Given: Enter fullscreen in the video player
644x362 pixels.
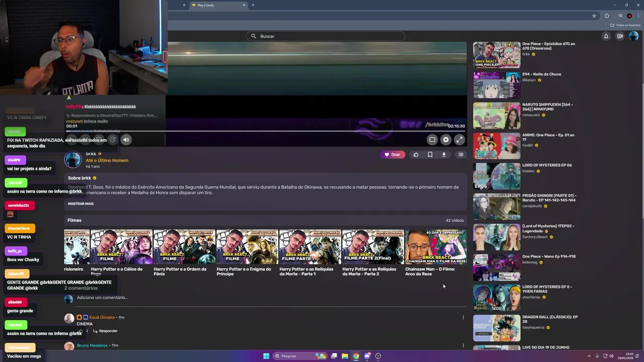Looking at the screenshot, I should (459, 140).
